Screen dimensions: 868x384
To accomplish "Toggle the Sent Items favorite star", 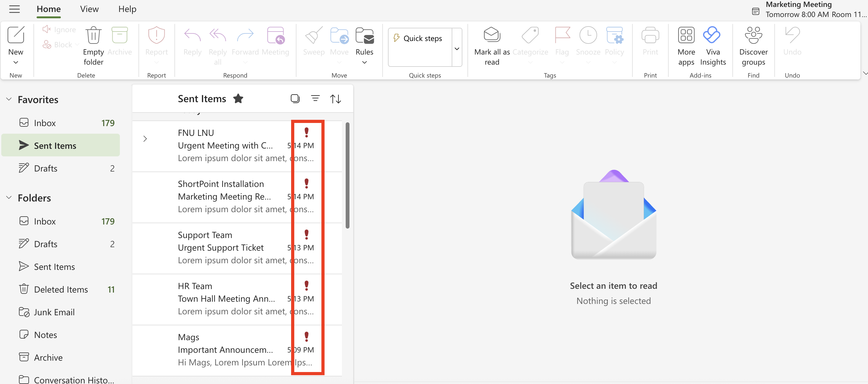I will [238, 99].
